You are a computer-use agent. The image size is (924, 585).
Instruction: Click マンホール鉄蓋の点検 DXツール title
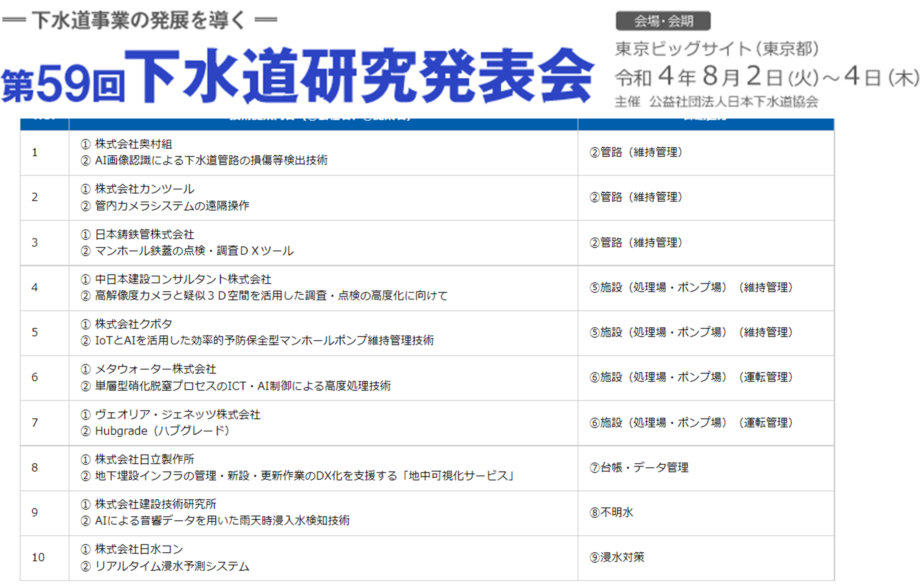click(x=194, y=251)
